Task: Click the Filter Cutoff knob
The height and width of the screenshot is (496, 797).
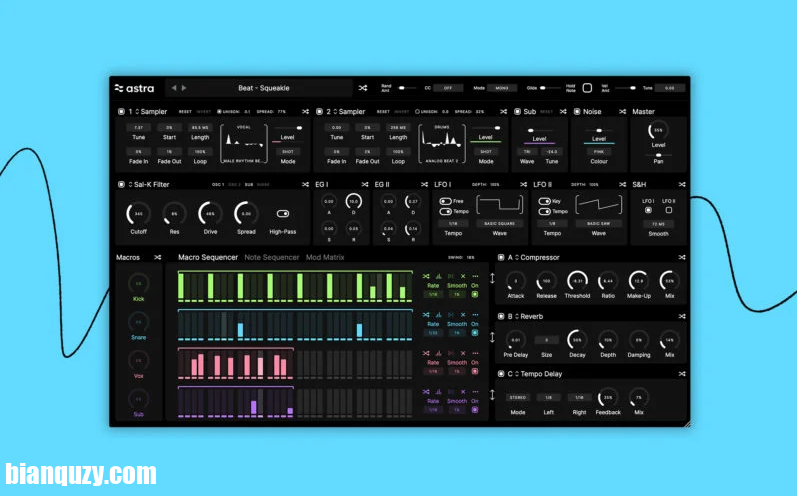Action: point(138,214)
